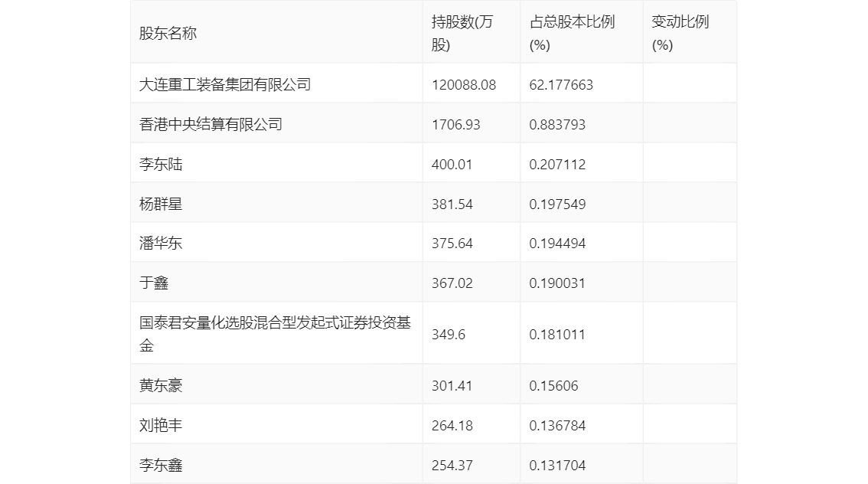This screenshot has height=484, width=868.
Task: Click the holding value 254.37
Action: tap(452, 466)
